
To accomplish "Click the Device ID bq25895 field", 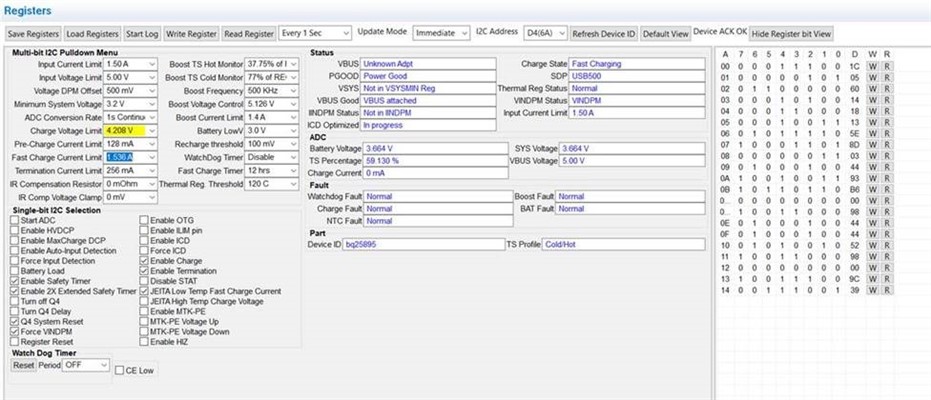I will [x=423, y=244].
